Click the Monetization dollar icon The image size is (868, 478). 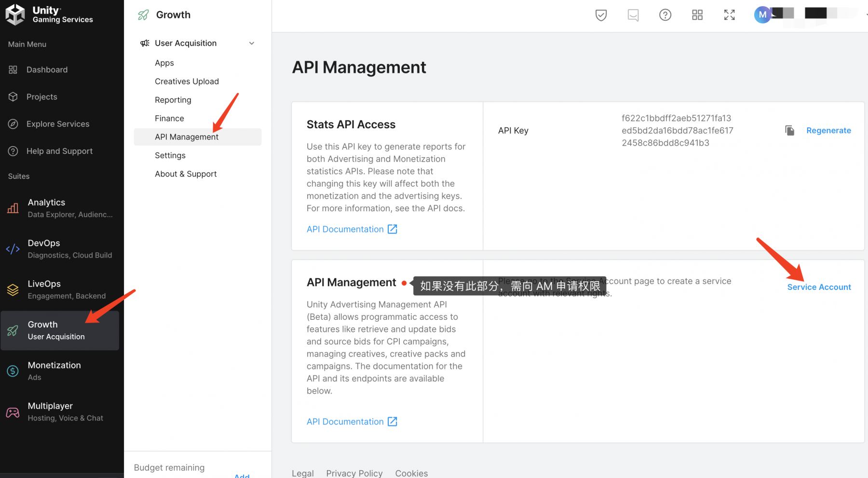pos(12,371)
